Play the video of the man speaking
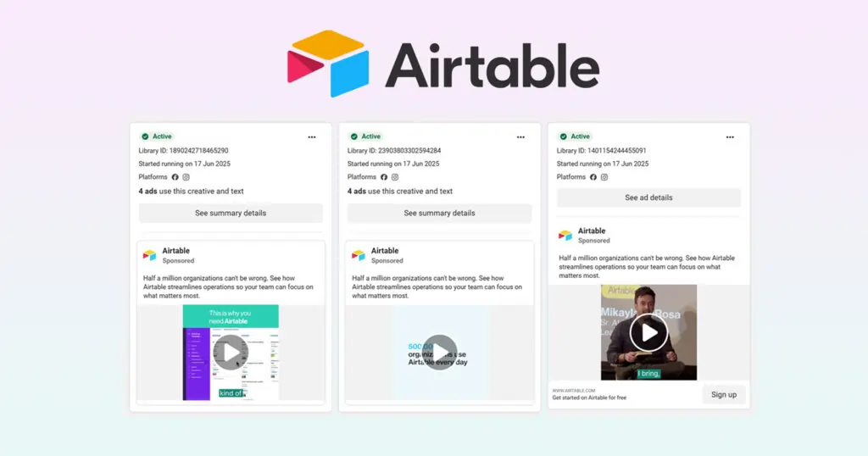This screenshot has height=456, width=868. tap(648, 332)
